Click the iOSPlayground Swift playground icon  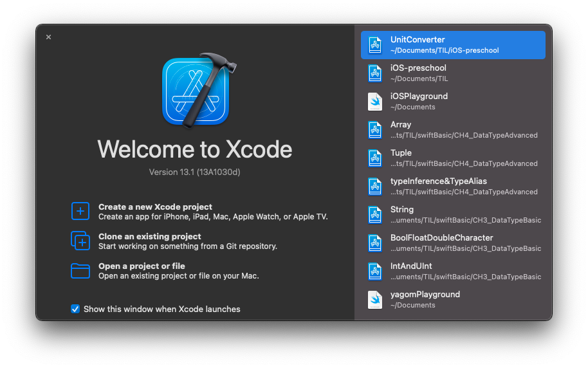[x=375, y=102]
